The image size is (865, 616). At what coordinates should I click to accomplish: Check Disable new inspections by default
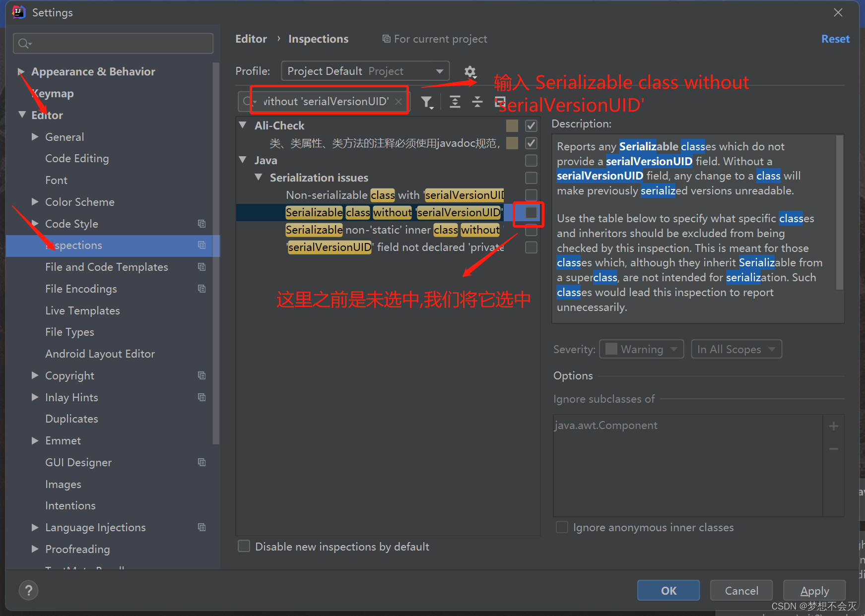(x=244, y=546)
